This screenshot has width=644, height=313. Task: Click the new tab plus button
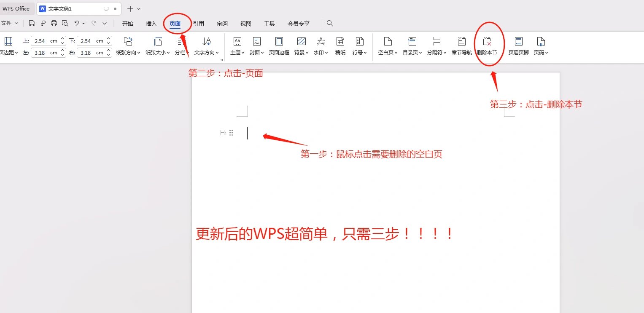coord(130,9)
